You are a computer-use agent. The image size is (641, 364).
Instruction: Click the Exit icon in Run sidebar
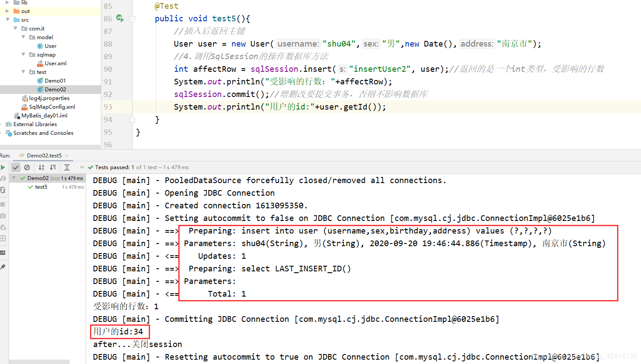[3, 238]
